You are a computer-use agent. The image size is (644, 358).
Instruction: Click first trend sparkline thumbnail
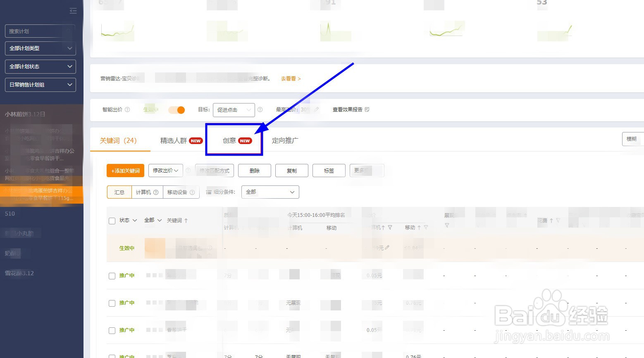118,32
